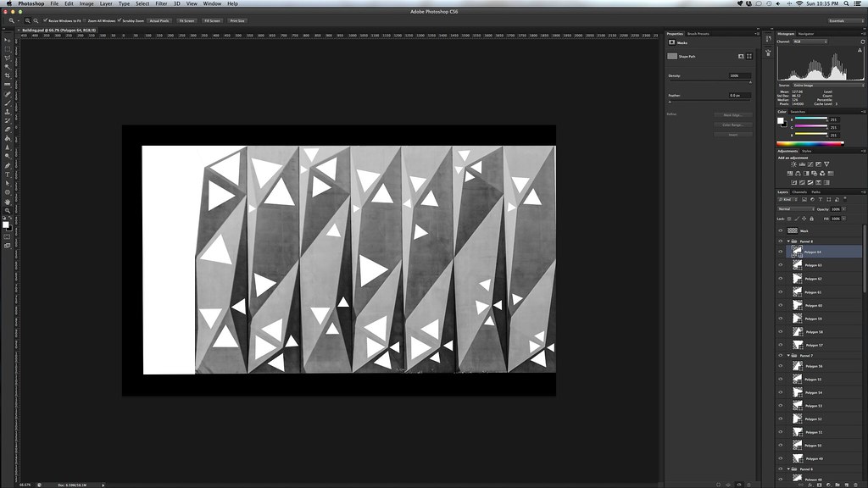Select the Crop tool in toolbar
The image size is (868, 488).
coord(8,75)
